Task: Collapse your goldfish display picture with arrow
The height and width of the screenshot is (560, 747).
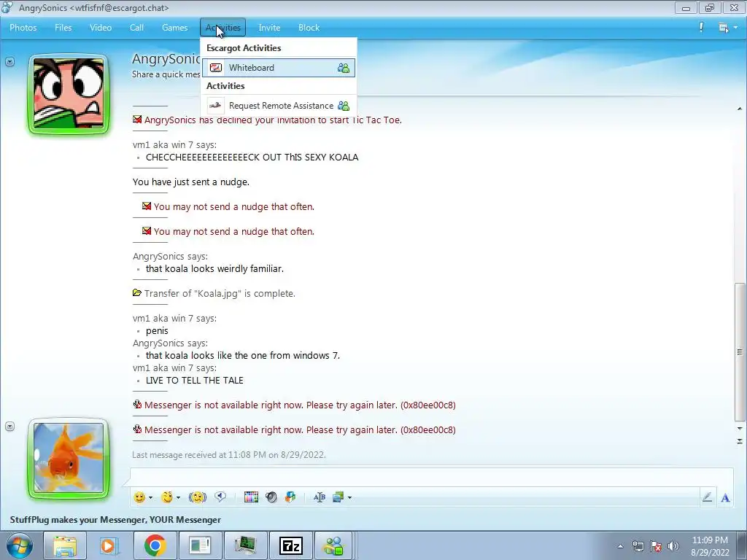Action: click(10, 427)
